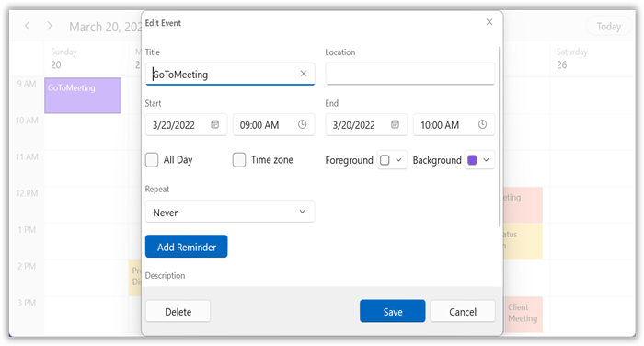Open the Start time clock picker icon
The width and height of the screenshot is (644, 346).
coord(303,124)
